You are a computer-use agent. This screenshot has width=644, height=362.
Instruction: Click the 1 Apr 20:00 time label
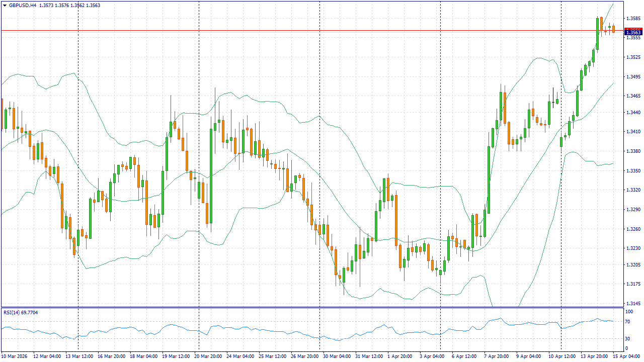(x=400, y=356)
